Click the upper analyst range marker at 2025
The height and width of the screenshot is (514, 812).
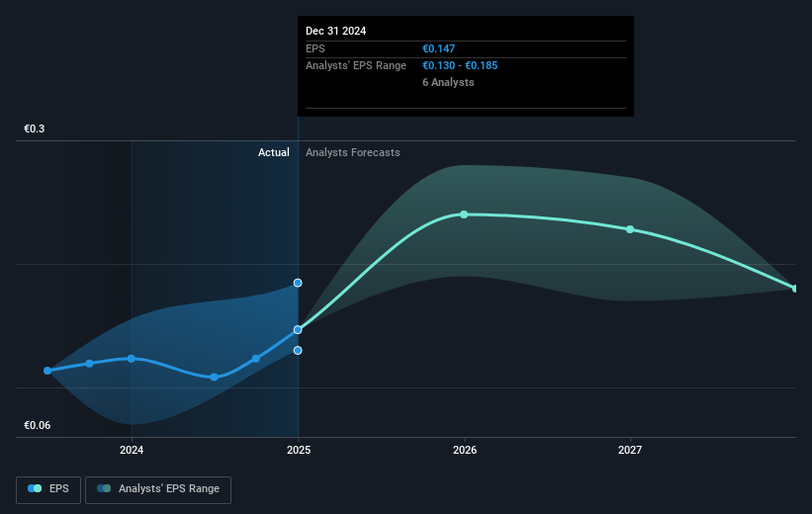click(298, 283)
